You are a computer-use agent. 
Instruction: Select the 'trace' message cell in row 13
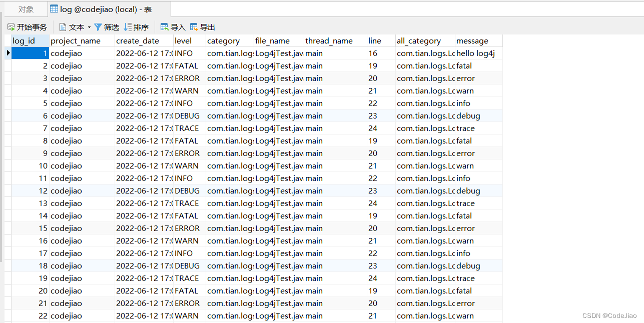pos(479,203)
